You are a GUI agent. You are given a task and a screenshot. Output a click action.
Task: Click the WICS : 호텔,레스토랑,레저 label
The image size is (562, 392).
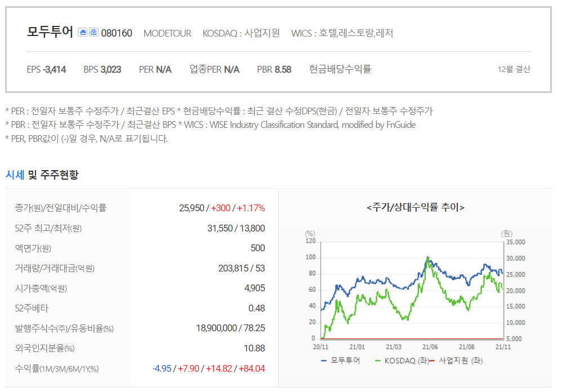click(342, 33)
